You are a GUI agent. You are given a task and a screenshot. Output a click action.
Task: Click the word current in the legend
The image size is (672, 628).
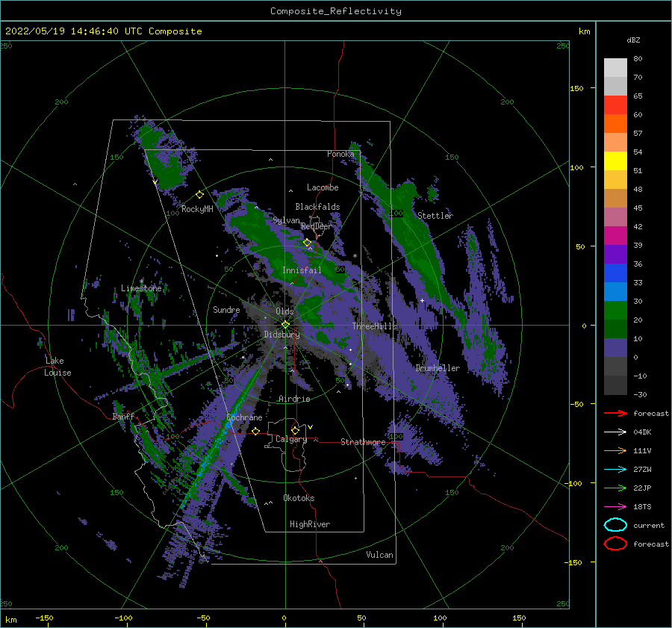click(649, 525)
